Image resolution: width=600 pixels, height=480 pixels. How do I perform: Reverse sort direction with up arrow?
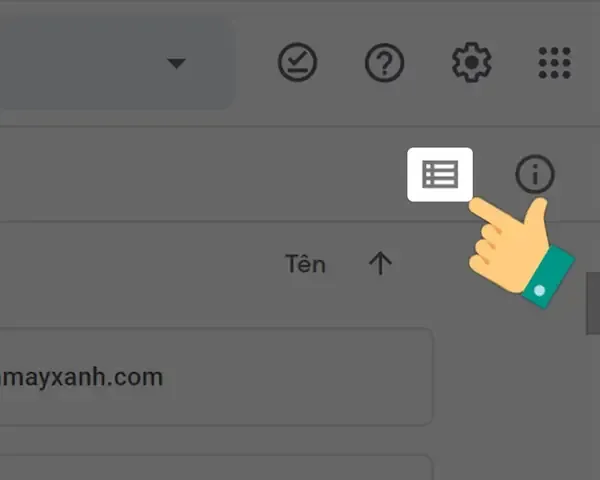tap(380, 263)
